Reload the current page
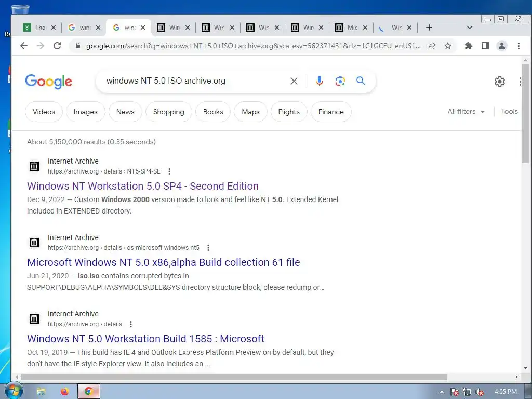 tap(57, 46)
